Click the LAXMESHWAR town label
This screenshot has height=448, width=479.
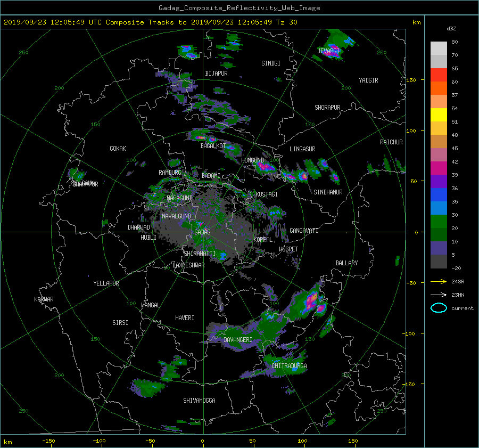point(188,265)
